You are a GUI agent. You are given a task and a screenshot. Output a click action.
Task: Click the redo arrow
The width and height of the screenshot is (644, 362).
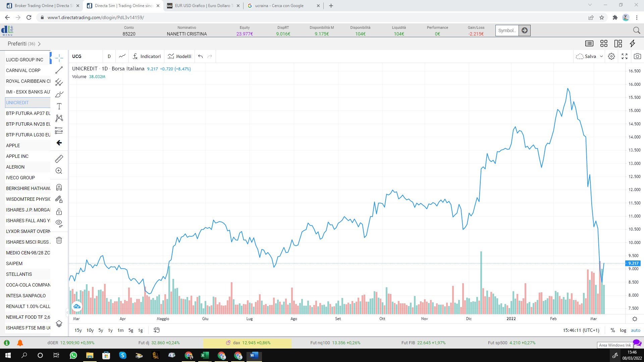click(210, 56)
